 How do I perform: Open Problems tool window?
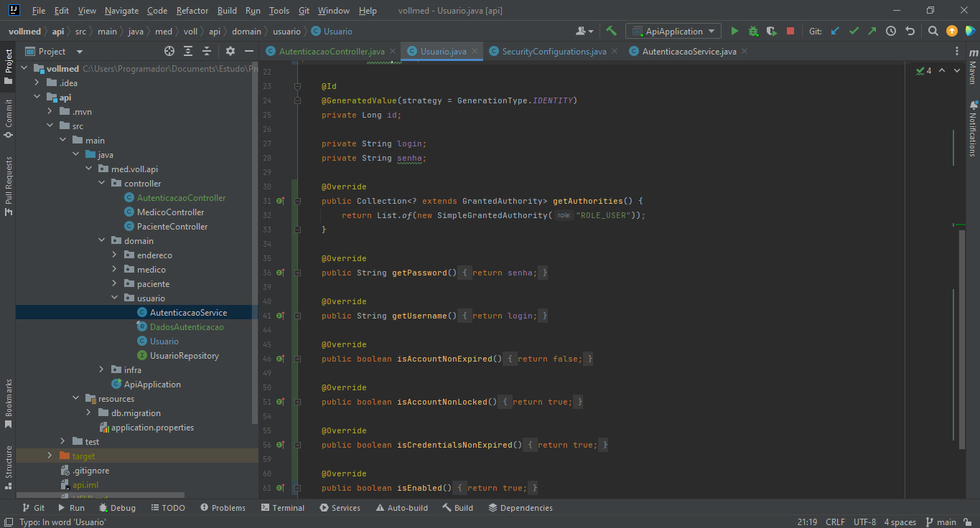click(223, 507)
